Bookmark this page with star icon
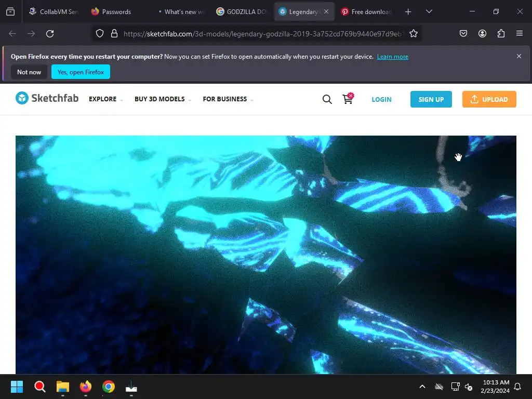This screenshot has height=399, width=532. tap(413, 34)
